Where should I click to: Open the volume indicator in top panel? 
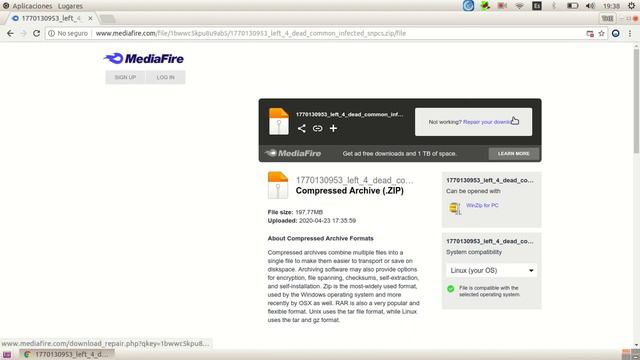[590, 6]
